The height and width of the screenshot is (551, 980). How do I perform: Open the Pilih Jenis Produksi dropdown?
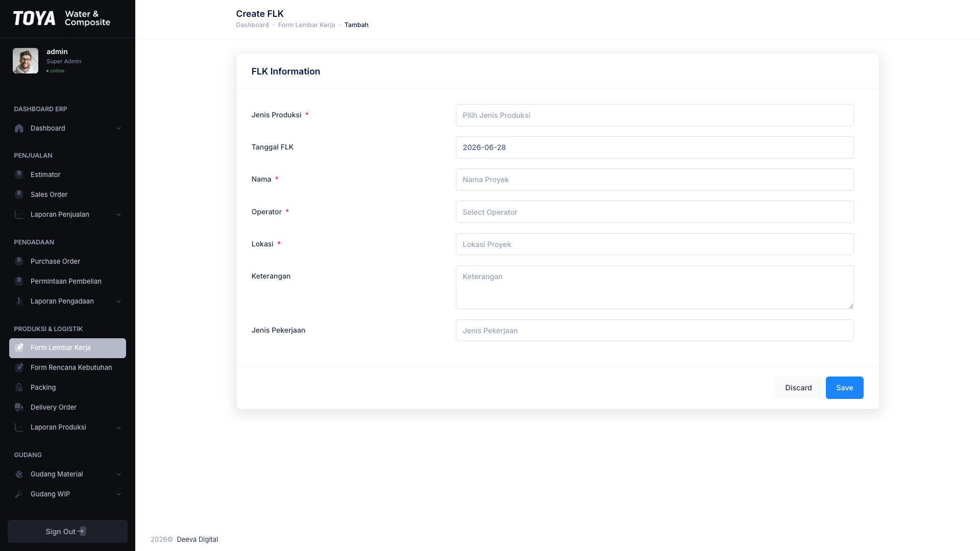(654, 115)
